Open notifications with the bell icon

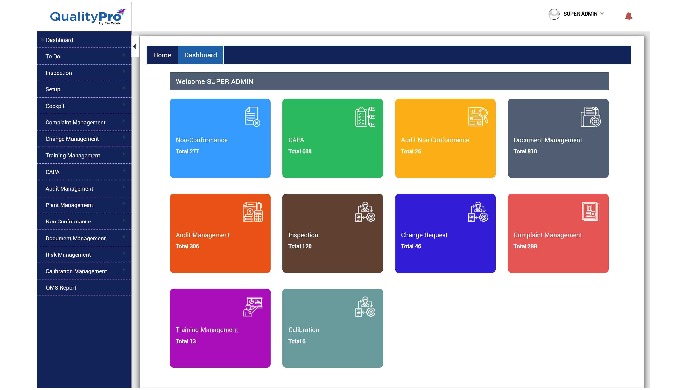click(x=628, y=16)
